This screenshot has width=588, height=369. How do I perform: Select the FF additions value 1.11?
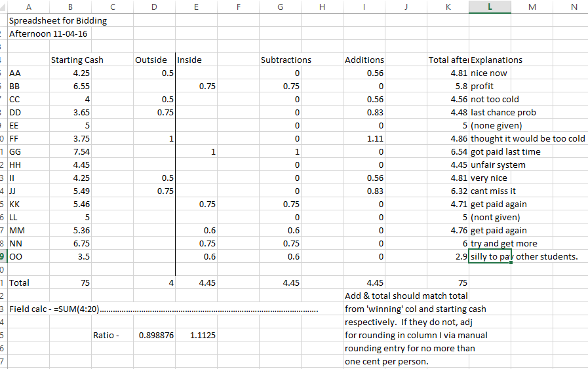coord(364,138)
